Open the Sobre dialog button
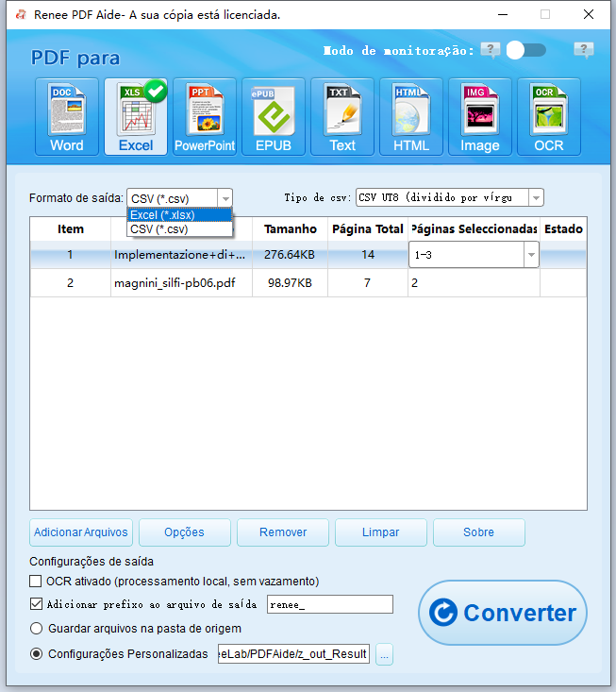Viewport: 616px width, 692px height. click(479, 532)
